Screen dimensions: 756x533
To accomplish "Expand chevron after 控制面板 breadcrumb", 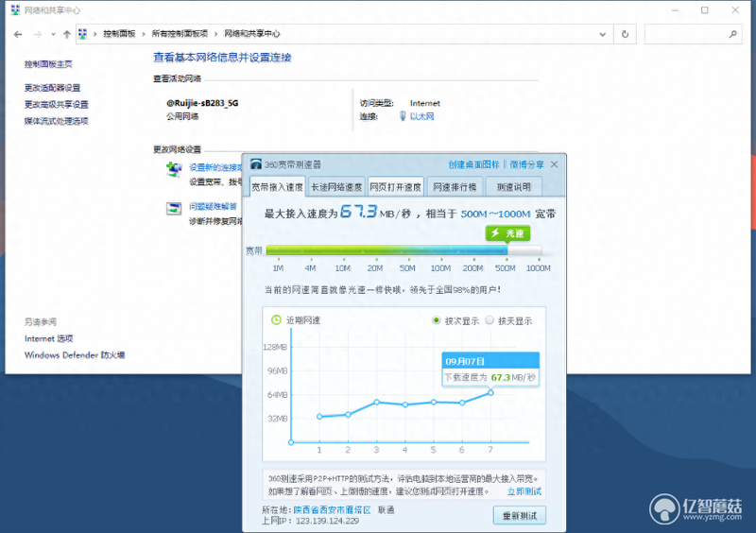I will [144, 34].
